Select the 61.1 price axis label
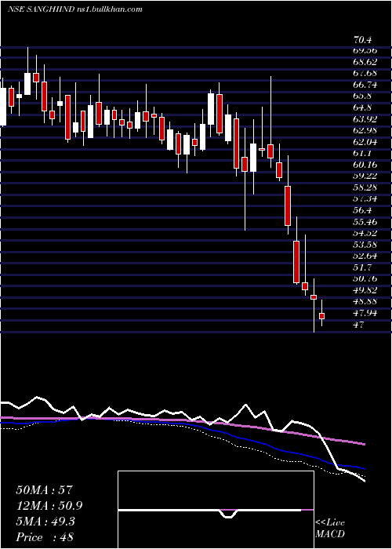 point(362,154)
